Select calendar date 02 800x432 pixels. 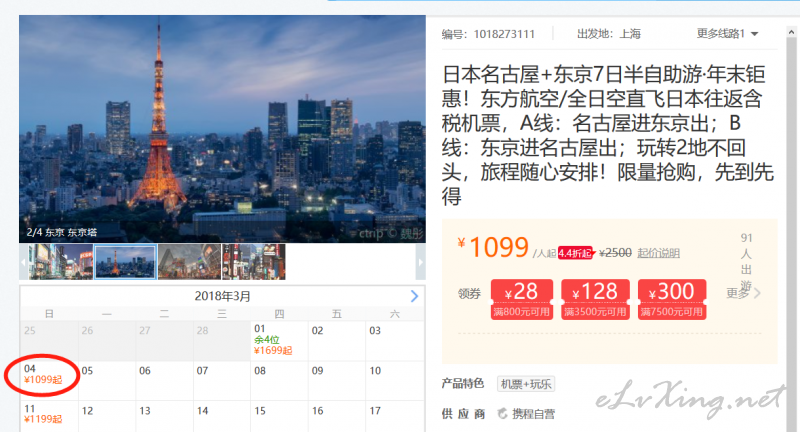pos(337,341)
